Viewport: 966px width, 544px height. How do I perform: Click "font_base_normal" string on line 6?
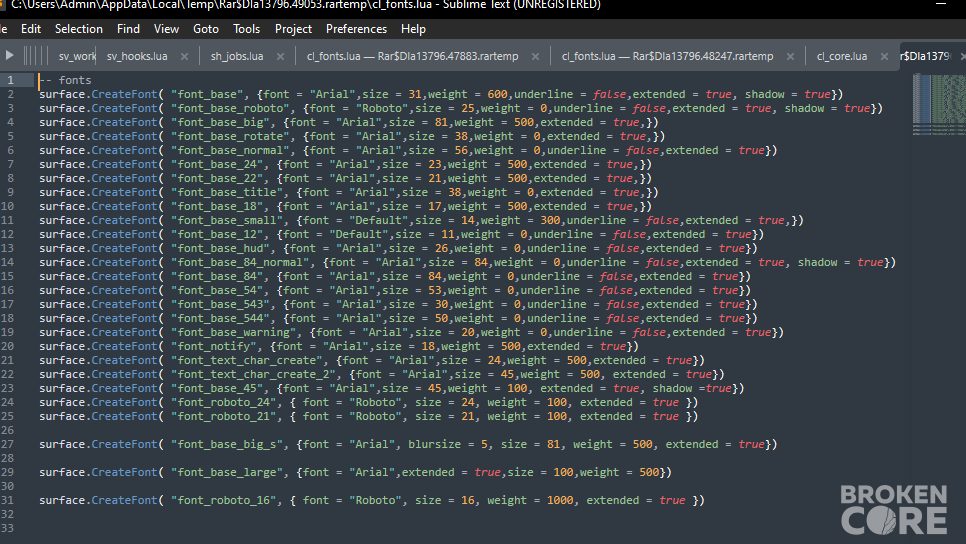[x=230, y=150]
